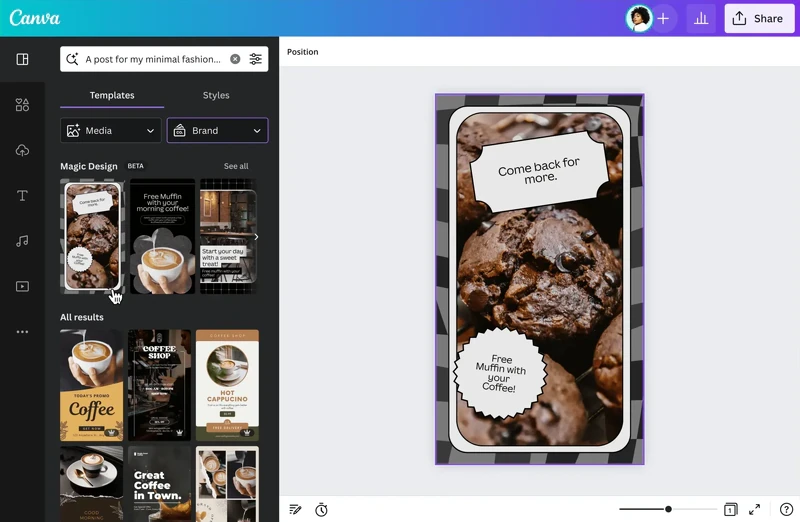This screenshot has width=800, height=522.
Task: Open the Elements sidebar icon
Action: click(x=22, y=105)
